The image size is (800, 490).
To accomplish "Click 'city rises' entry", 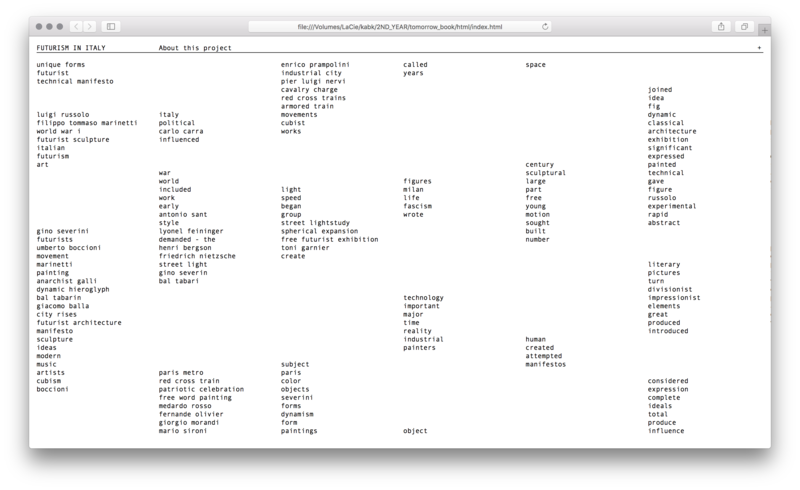I will point(57,314).
